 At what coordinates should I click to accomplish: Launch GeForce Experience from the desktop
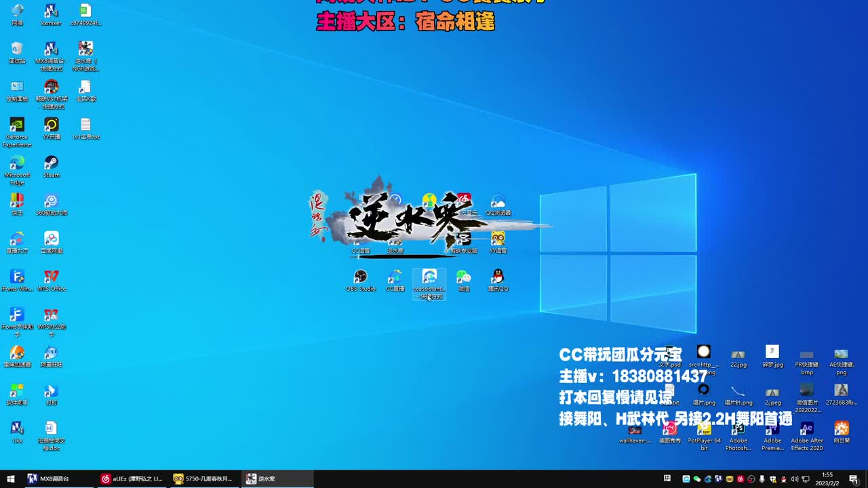[17, 131]
